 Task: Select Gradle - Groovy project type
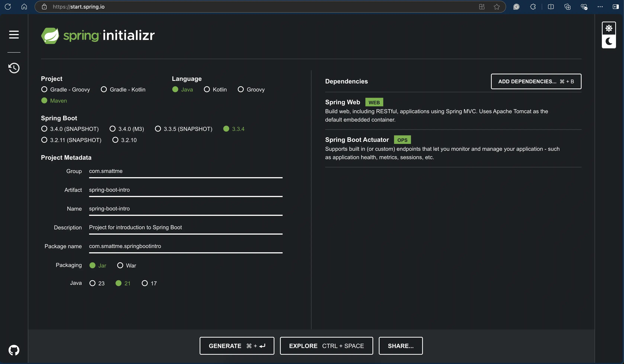pos(66,89)
